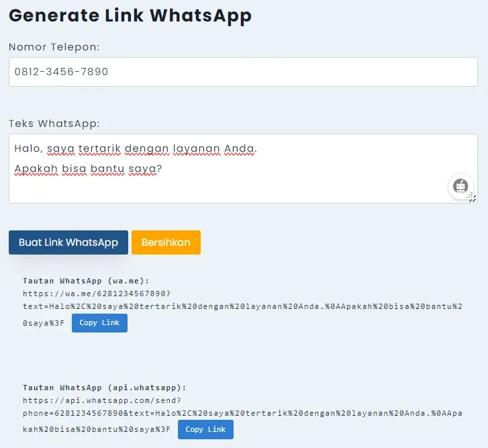Viewport: 488px width, 448px height.
Task: Click the 'Tautan WhatsApp (wa.me):' label
Action: pyautogui.click(x=86, y=281)
